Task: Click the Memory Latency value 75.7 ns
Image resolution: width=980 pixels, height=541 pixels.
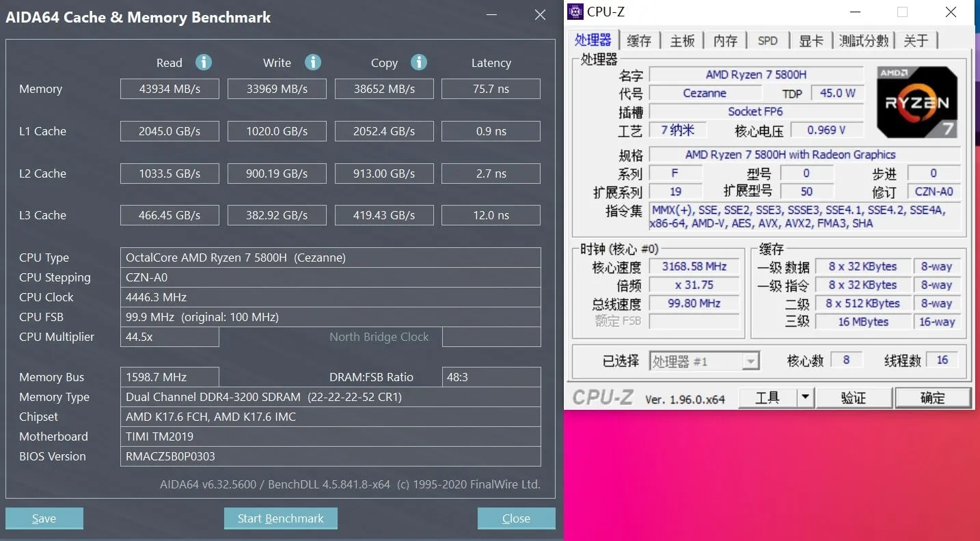Action: (491, 89)
